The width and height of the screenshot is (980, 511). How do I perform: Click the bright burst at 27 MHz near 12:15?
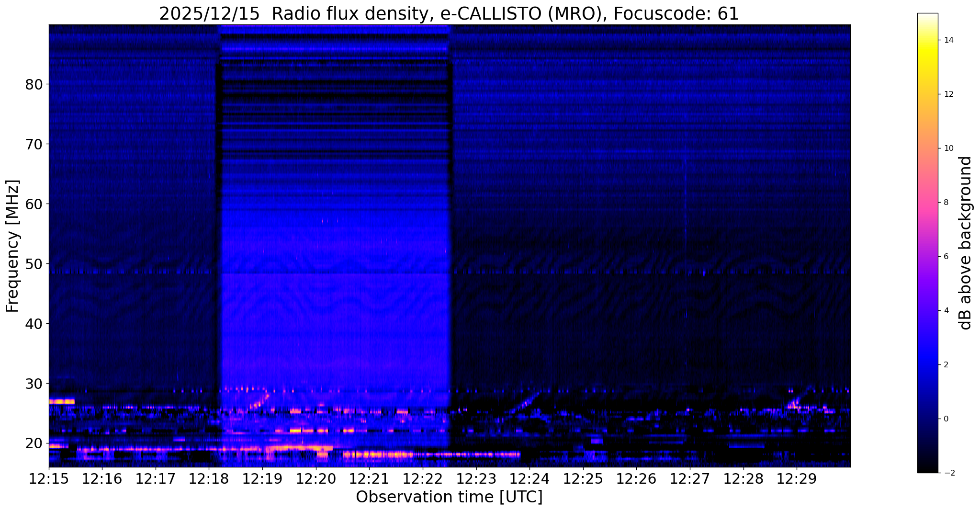(62, 401)
